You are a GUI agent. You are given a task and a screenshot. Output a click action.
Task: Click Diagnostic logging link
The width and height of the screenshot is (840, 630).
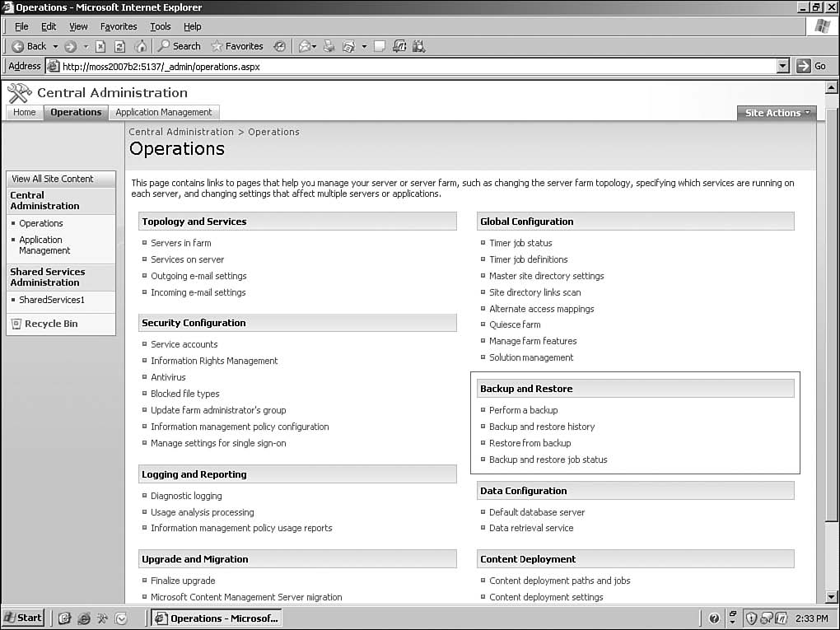point(186,496)
